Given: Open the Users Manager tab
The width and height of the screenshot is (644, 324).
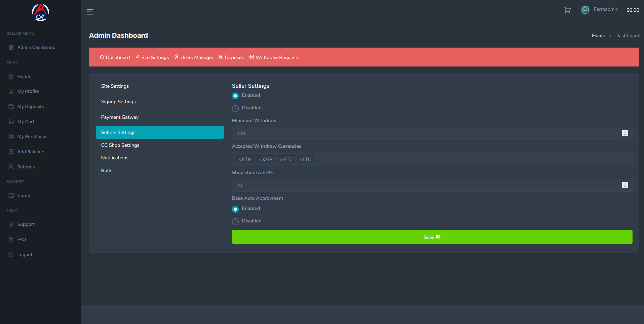Looking at the screenshot, I should coord(194,57).
